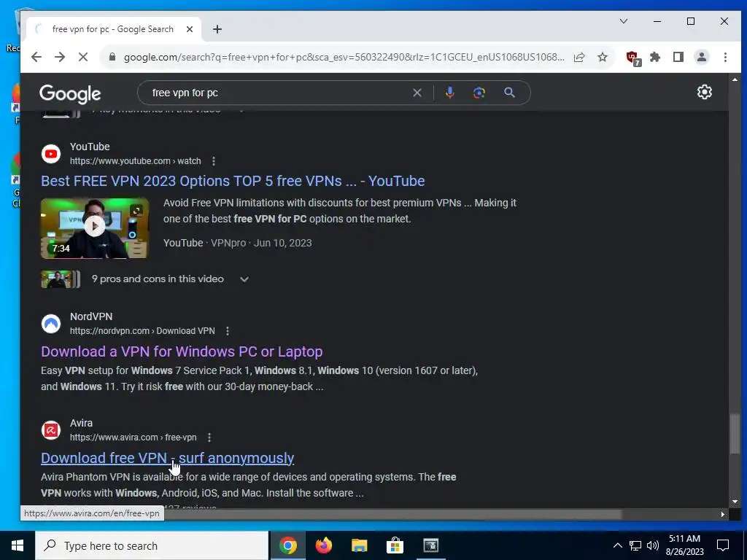Click the scroll up arrow
The width and height of the screenshot is (747, 560).
pos(735,79)
